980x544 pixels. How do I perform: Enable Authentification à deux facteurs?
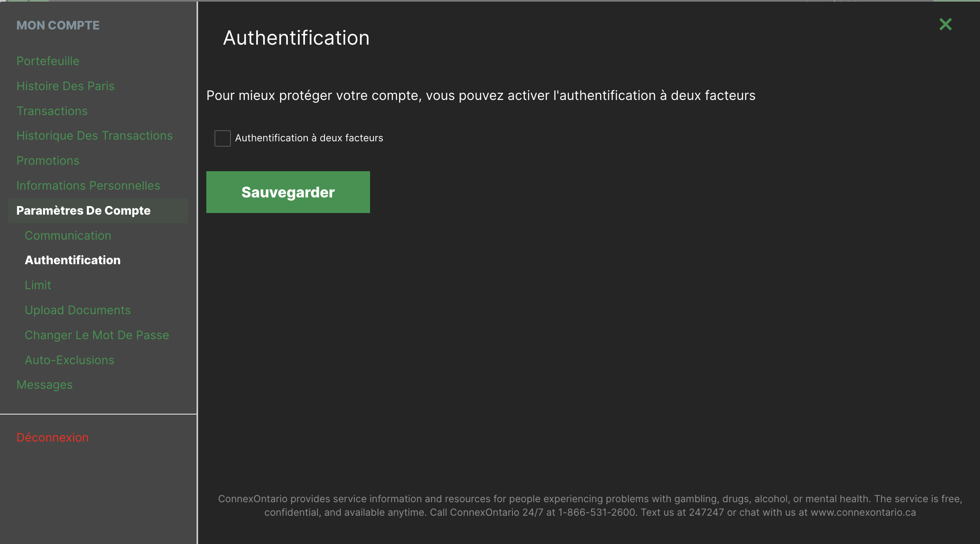point(222,138)
